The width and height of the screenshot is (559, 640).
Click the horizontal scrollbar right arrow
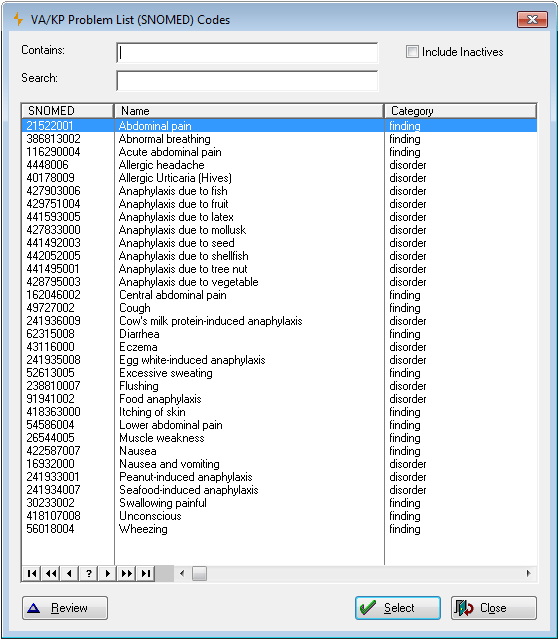point(529,573)
